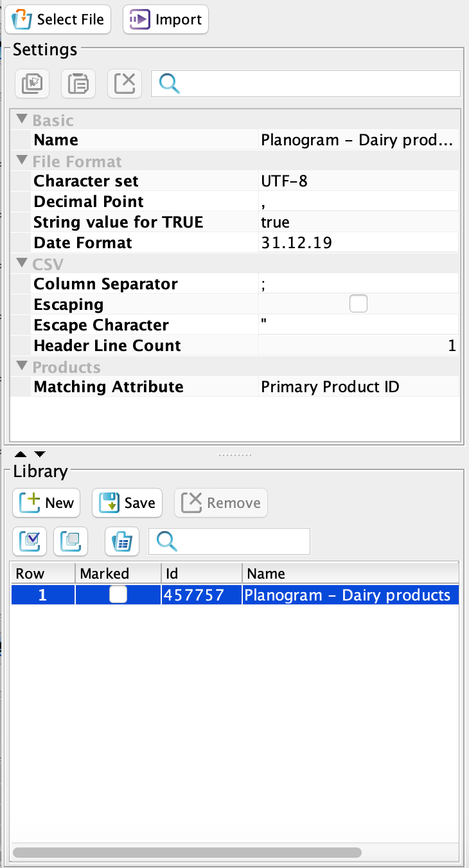
Task: Enable the Escaping checkbox
Action: [358, 304]
